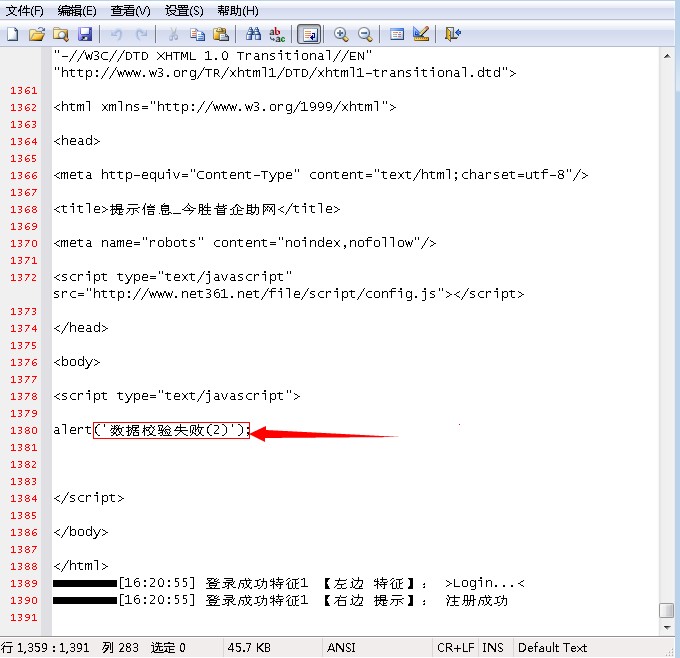
Task: Click the </head> closing tag
Action: pos(81,328)
